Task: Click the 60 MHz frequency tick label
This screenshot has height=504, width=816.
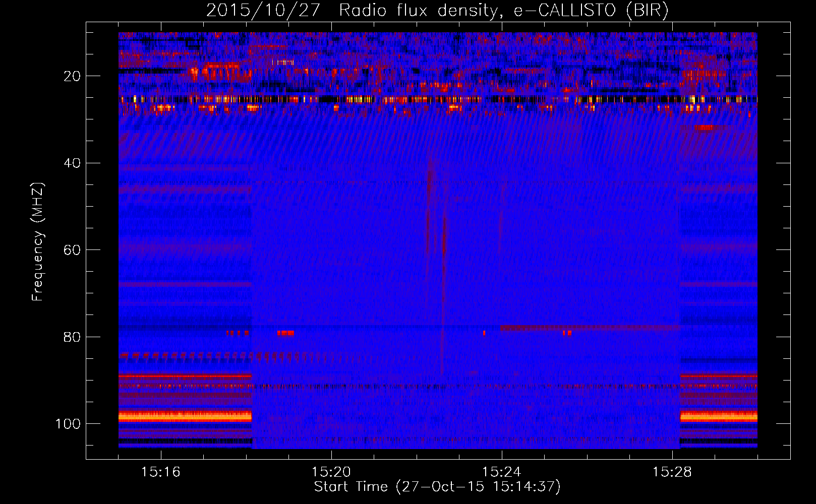Action: pos(72,250)
